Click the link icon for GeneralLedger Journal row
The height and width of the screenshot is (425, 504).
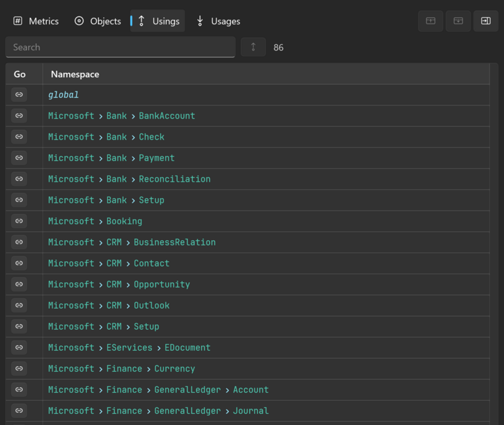click(19, 411)
